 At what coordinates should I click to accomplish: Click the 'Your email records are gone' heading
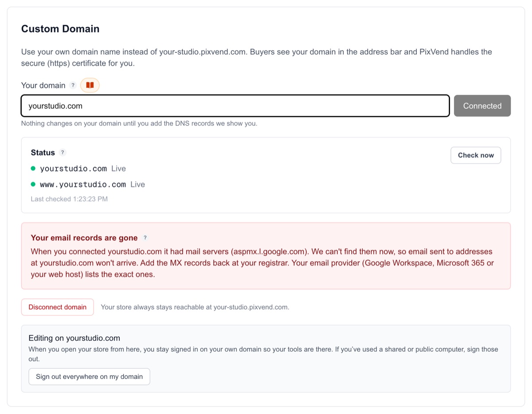84,238
